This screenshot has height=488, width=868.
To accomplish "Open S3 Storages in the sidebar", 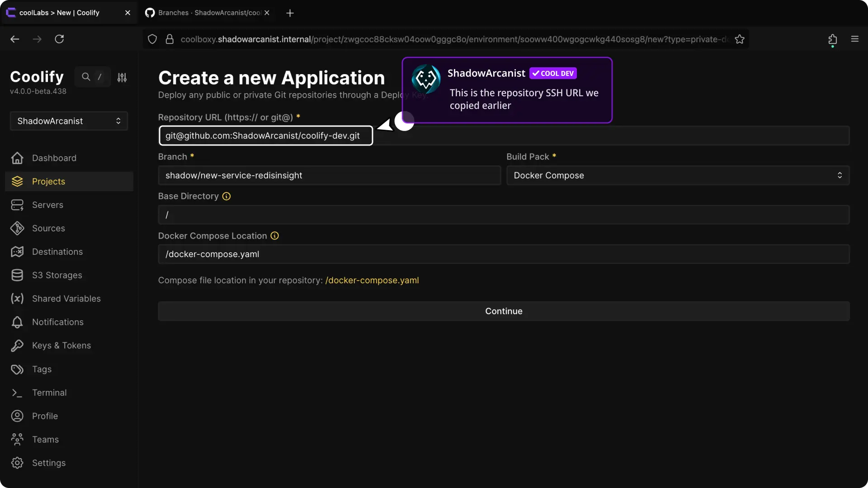I will coord(57,275).
